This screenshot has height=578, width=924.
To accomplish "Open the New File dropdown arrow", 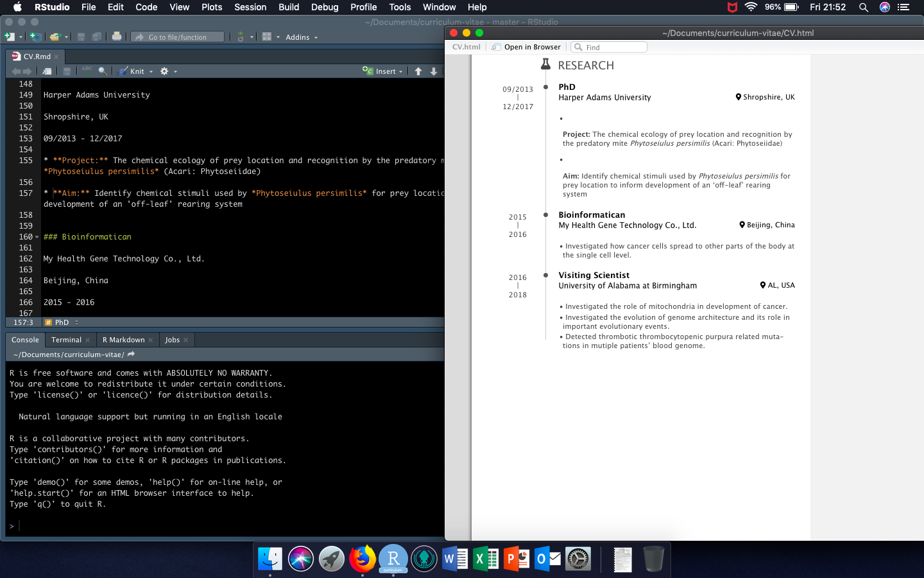I will [x=21, y=37].
